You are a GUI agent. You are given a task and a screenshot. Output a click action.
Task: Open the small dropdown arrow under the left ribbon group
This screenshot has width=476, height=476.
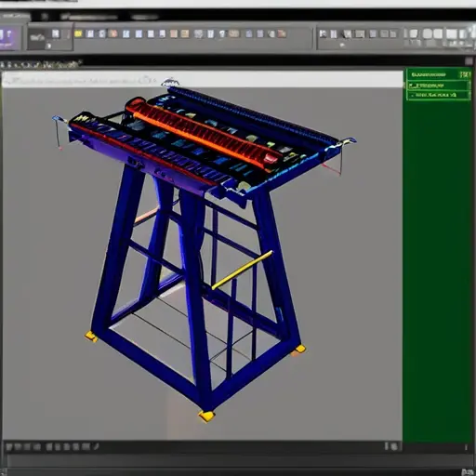pyautogui.click(x=49, y=46)
